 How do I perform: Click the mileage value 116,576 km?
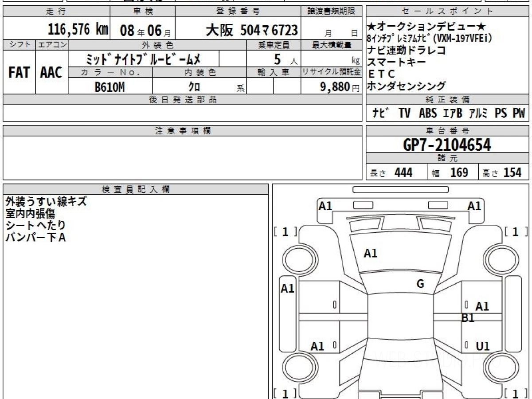(78, 30)
